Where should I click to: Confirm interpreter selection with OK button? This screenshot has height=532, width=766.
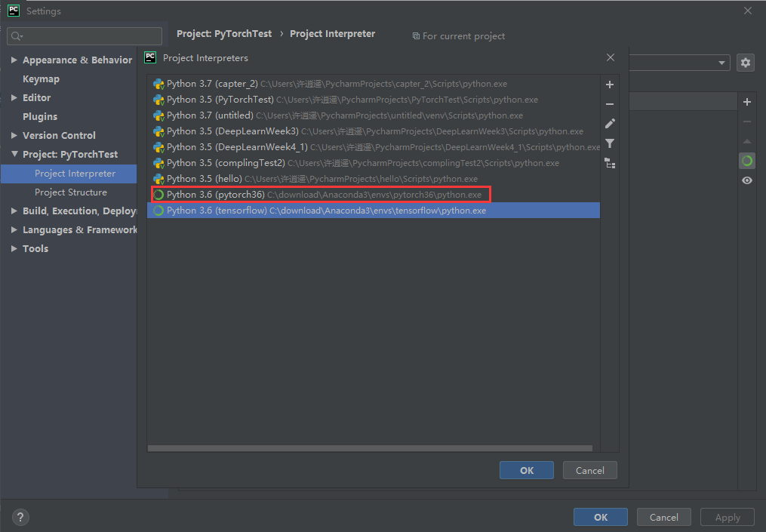pos(526,469)
